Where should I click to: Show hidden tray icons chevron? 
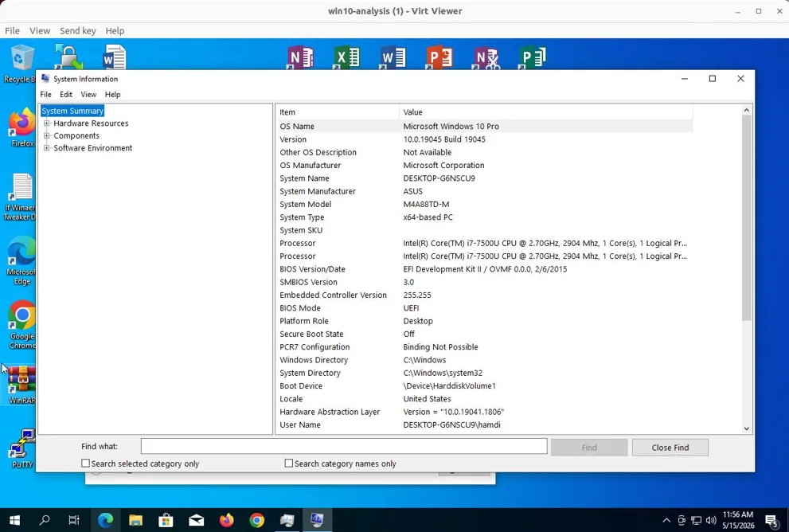[666, 520]
